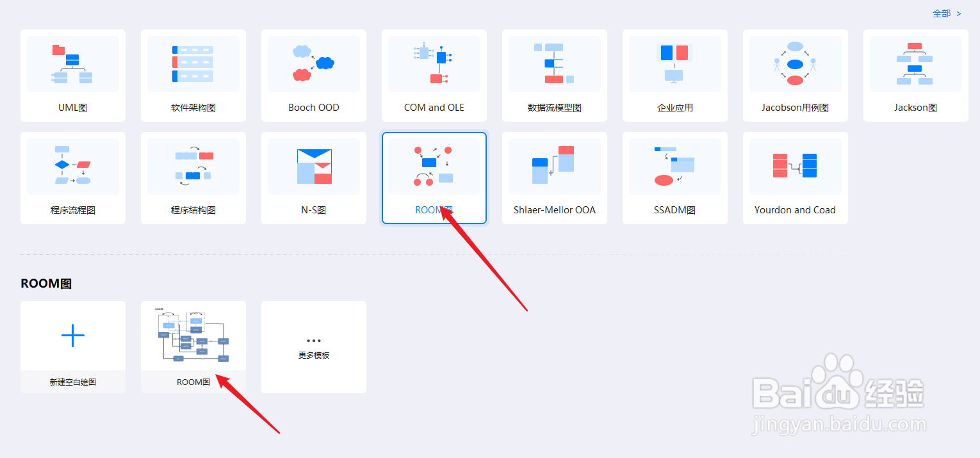980x458 pixels.
Task: Choose the Jacobson用例图 template
Action: click(795, 76)
